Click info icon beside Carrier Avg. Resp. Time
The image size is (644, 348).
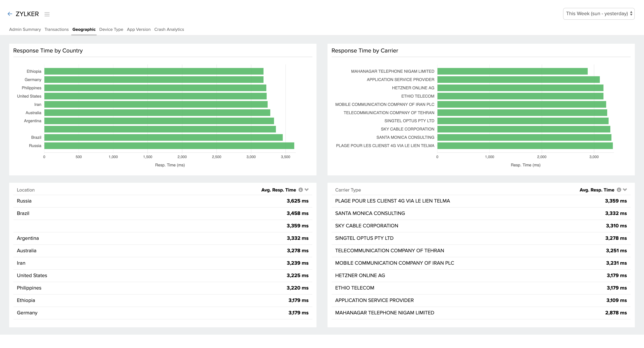619,190
